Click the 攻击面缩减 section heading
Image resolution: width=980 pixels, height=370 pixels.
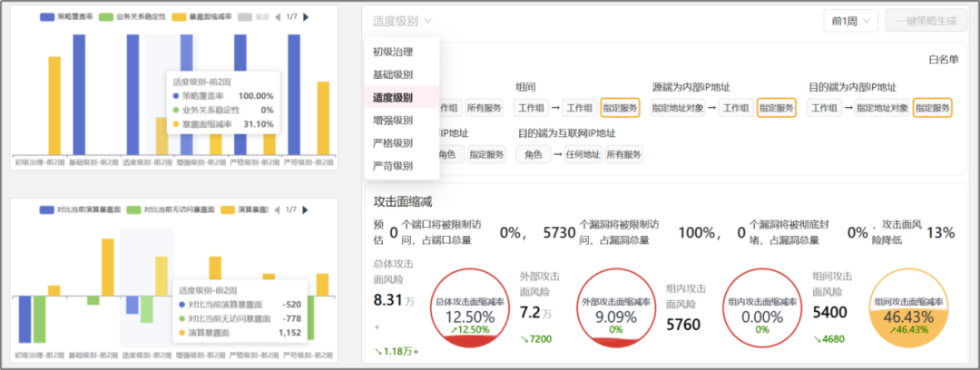[x=403, y=201]
